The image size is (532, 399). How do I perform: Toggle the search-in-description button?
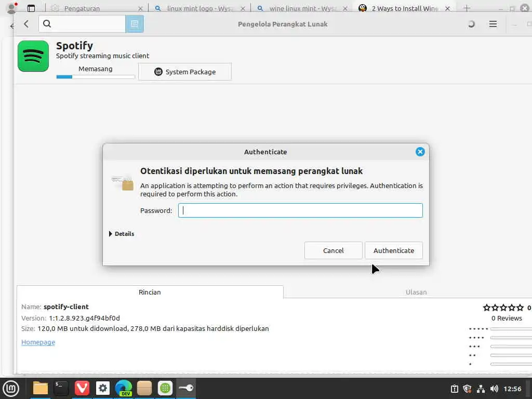(x=135, y=24)
